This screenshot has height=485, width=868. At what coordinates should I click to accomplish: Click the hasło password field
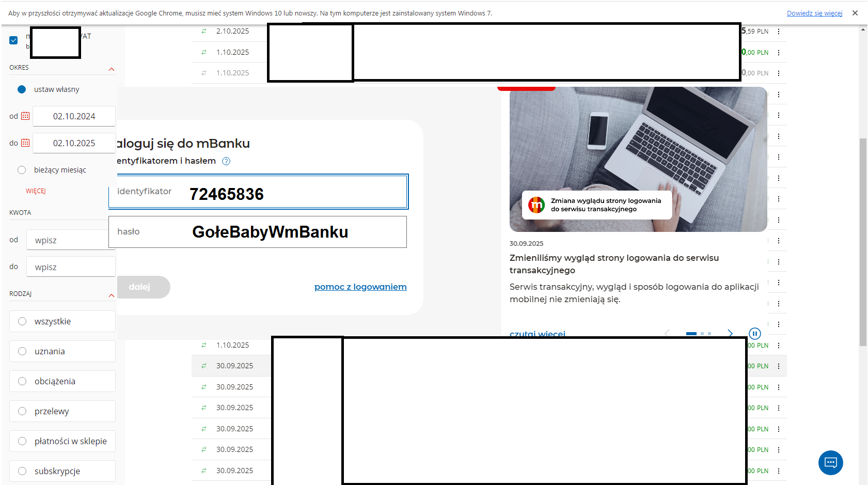pyautogui.click(x=258, y=232)
